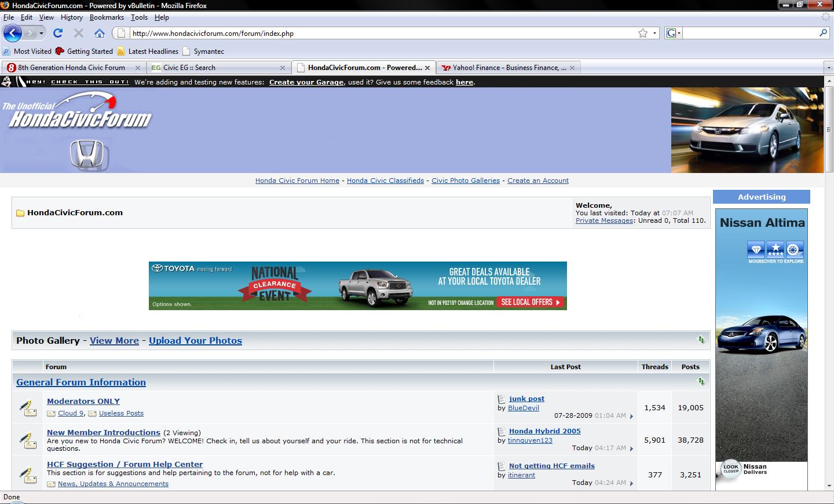Open the New Member Introductions forum
Image resolution: width=834 pixels, height=504 pixels.
pyautogui.click(x=104, y=432)
